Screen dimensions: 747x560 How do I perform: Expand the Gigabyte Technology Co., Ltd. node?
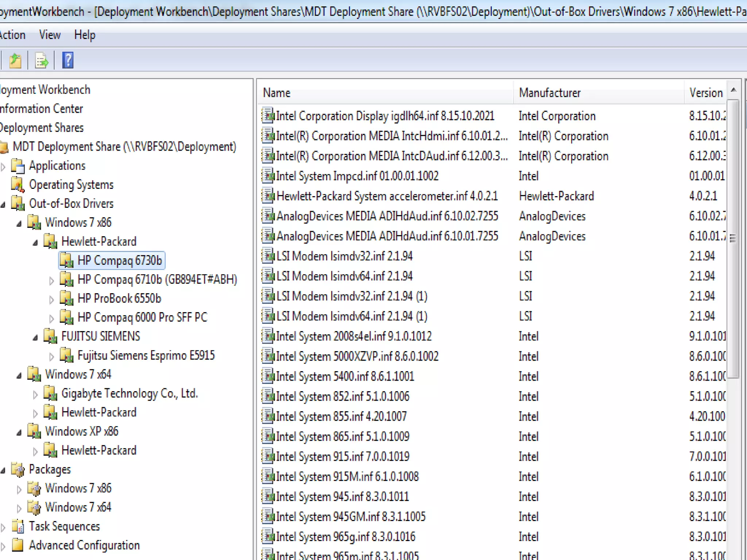click(x=35, y=394)
